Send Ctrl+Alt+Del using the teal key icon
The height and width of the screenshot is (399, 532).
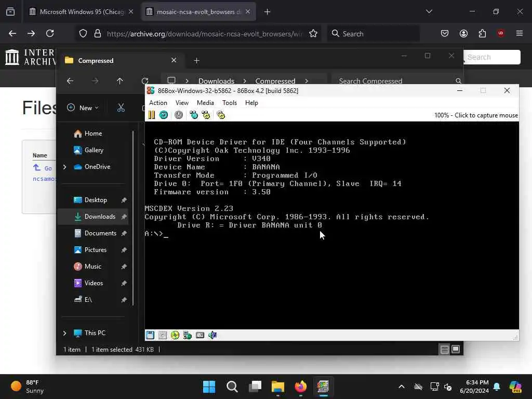click(x=194, y=115)
